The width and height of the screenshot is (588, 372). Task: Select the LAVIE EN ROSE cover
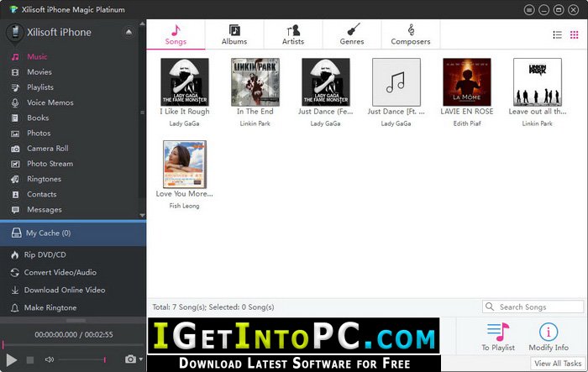(467, 82)
